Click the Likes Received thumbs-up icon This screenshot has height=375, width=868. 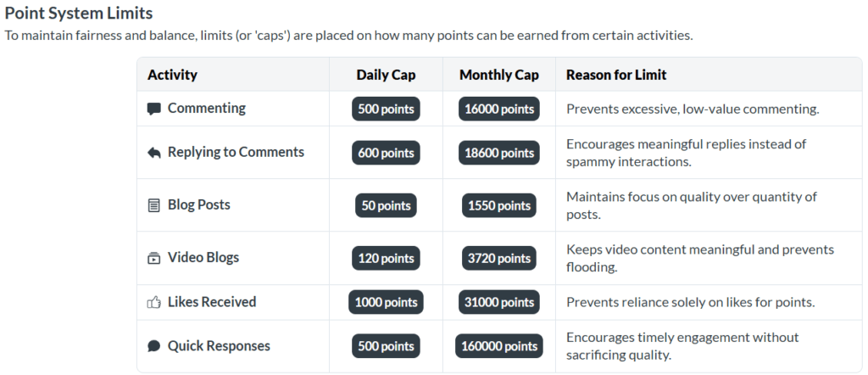(x=153, y=302)
